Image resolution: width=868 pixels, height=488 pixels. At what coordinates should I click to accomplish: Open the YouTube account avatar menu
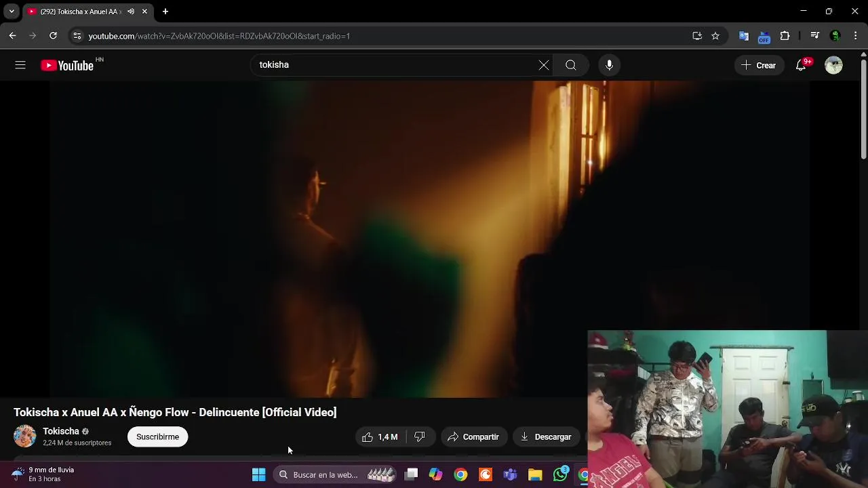(833, 65)
